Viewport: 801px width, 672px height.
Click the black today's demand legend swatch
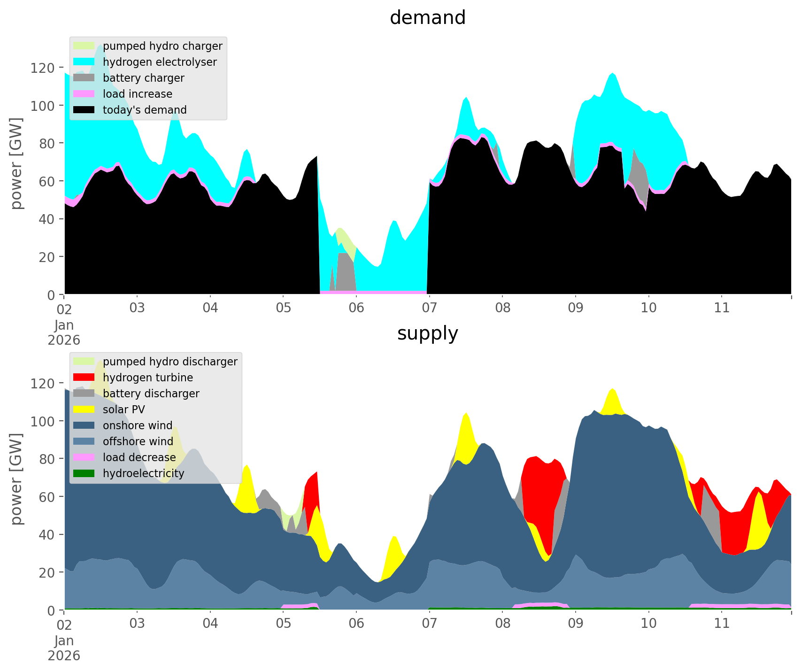click(85, 110)
